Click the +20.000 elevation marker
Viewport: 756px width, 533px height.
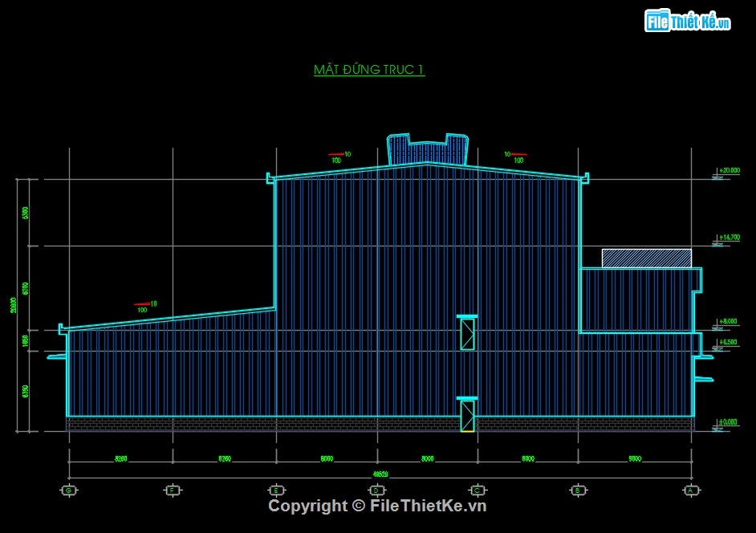coord(729,171)
